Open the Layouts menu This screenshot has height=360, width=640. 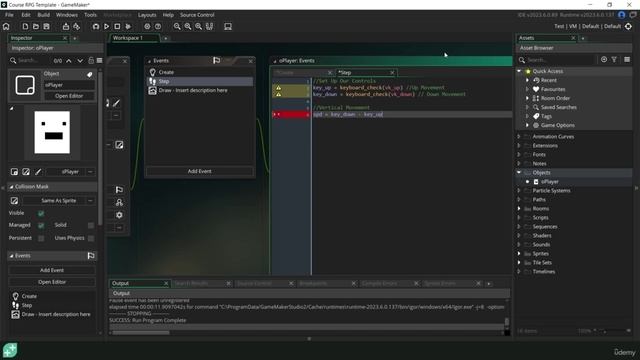[147, 15]
